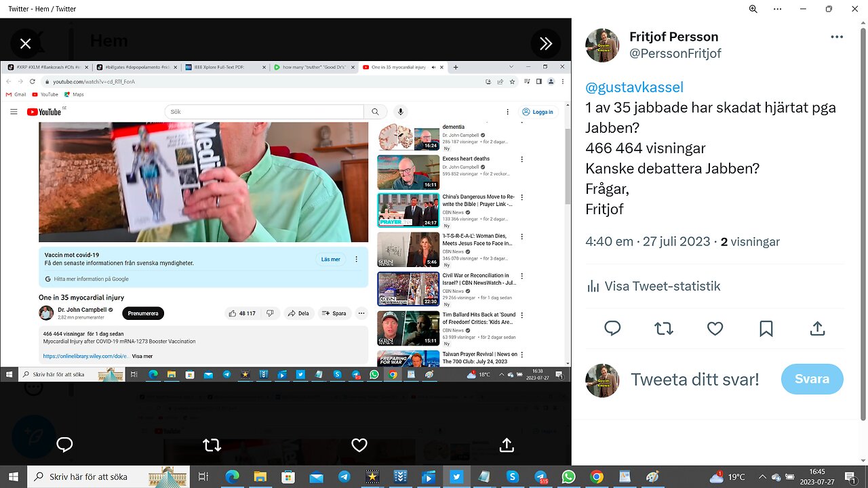Click the Svara button

(812, 379)
